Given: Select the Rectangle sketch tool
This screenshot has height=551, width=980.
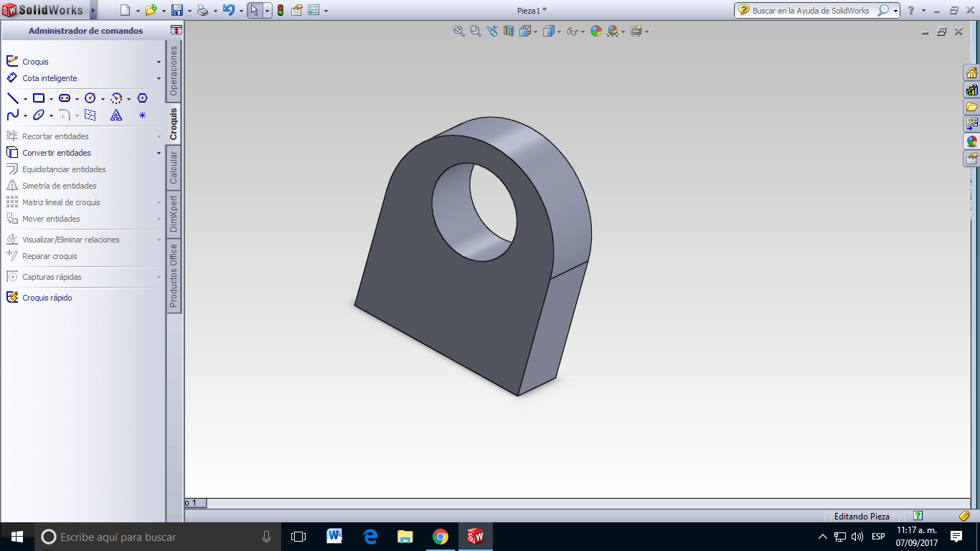Looking at the screenshot, I should 39,98.
